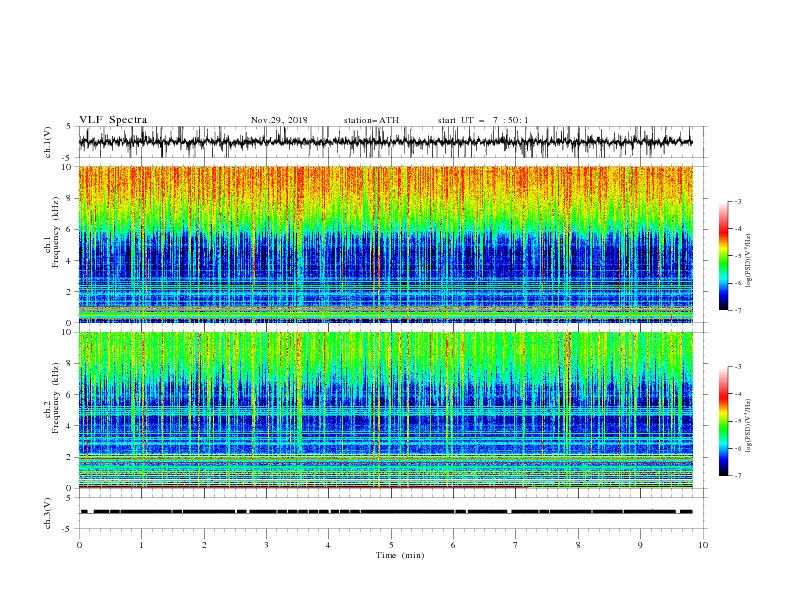The height and width of the screenshot is (612, 792).
Task: Click time axis tick label "5"
Action: pos(391,545)
